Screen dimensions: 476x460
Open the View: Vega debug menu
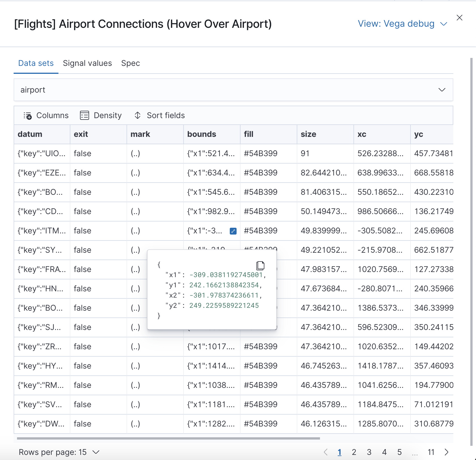point(402,24)
